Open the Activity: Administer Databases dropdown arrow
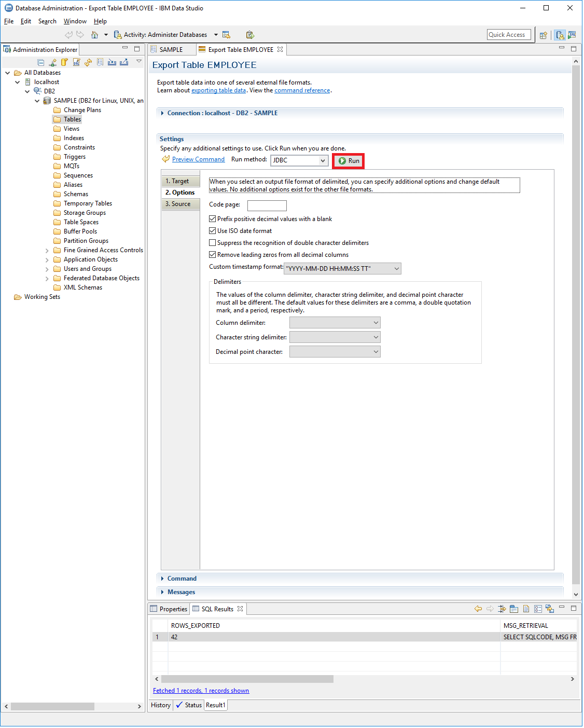Screen dimensions: 584x728 coord(216,35)
